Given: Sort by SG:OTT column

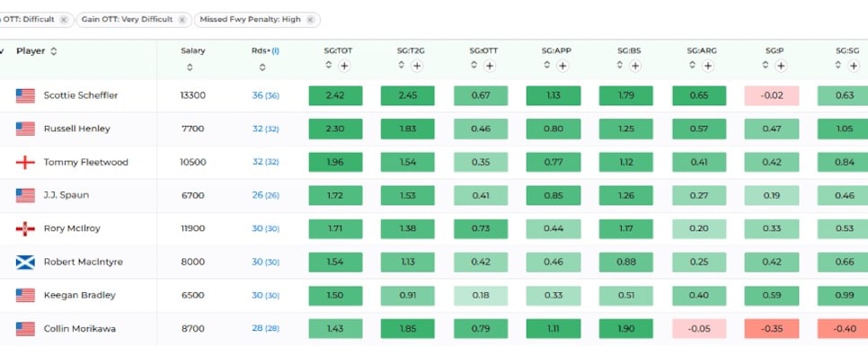Looking at the screenshot, I should click(x=474, y=66).
